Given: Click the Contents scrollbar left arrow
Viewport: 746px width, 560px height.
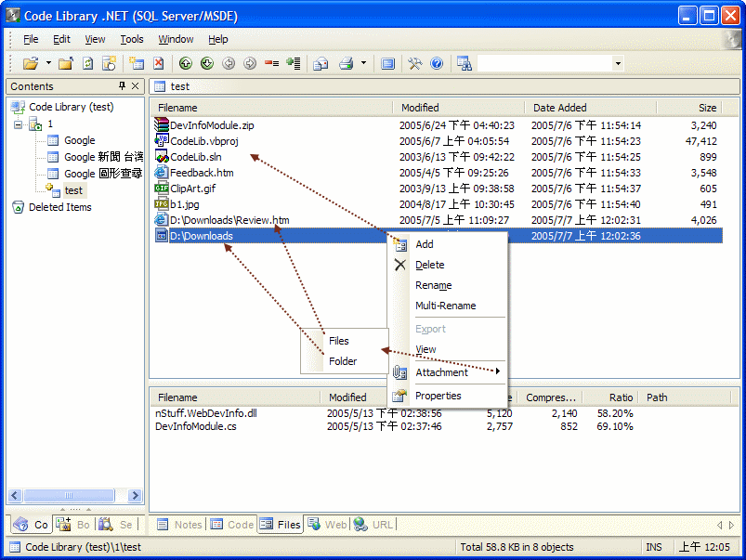Looking at the screenshot, I should [15, 496].
